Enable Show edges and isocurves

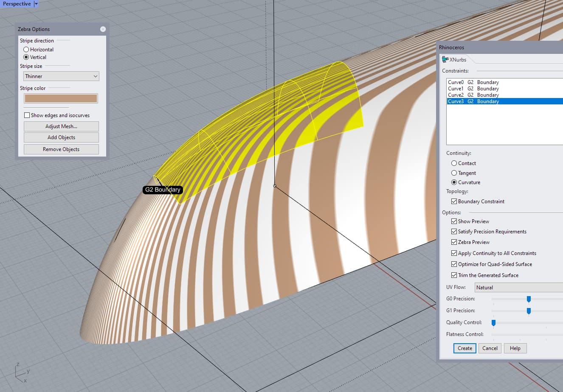[x=27, y=115]
